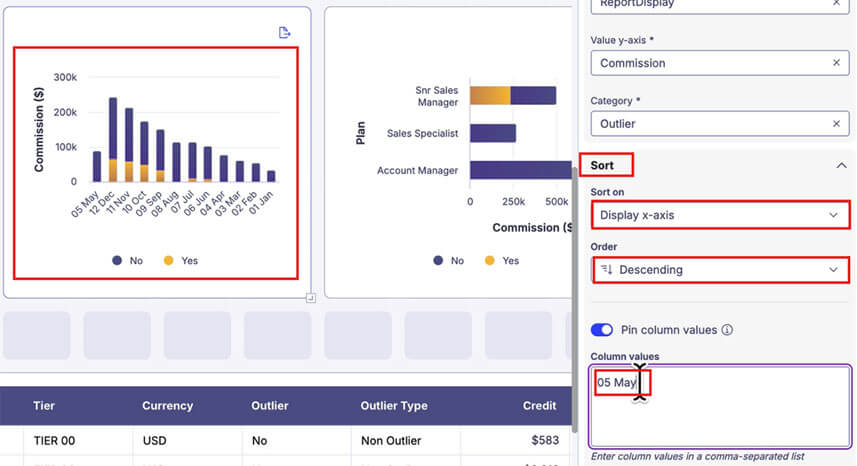Screen dimensions: 857x466
Task: Clear the ReportDisplay field
Action: (836, 3)
